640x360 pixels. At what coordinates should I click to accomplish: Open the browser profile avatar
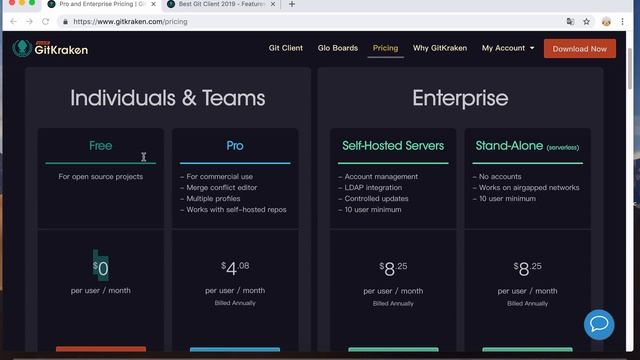click(x=606, y=22)
